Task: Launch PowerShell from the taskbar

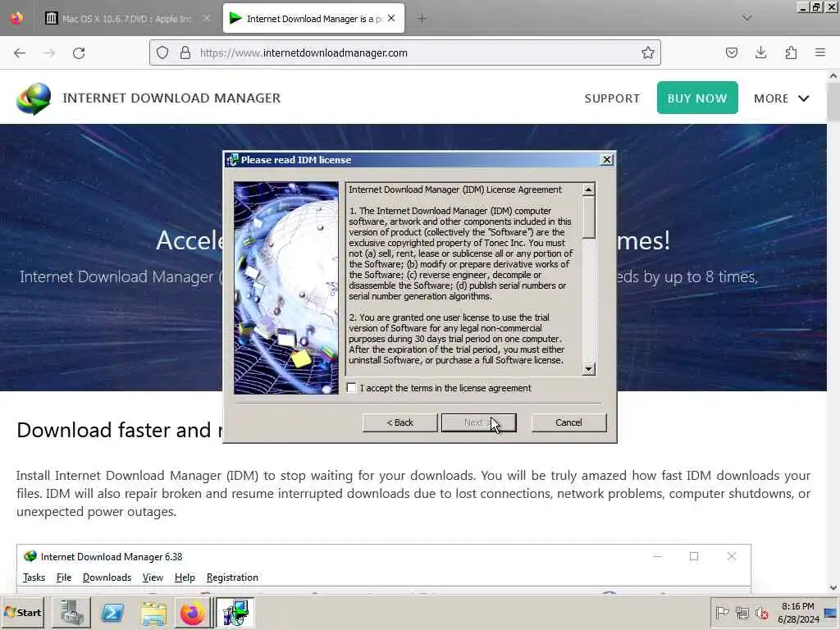Action: (112, 613)
